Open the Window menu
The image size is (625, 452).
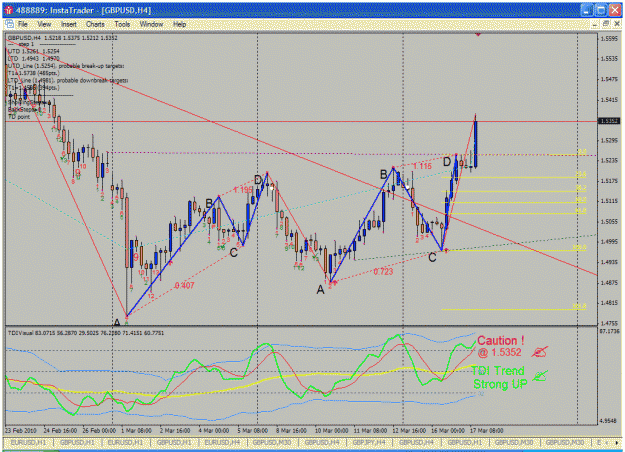pyautogui.click(x=151, y=24)
